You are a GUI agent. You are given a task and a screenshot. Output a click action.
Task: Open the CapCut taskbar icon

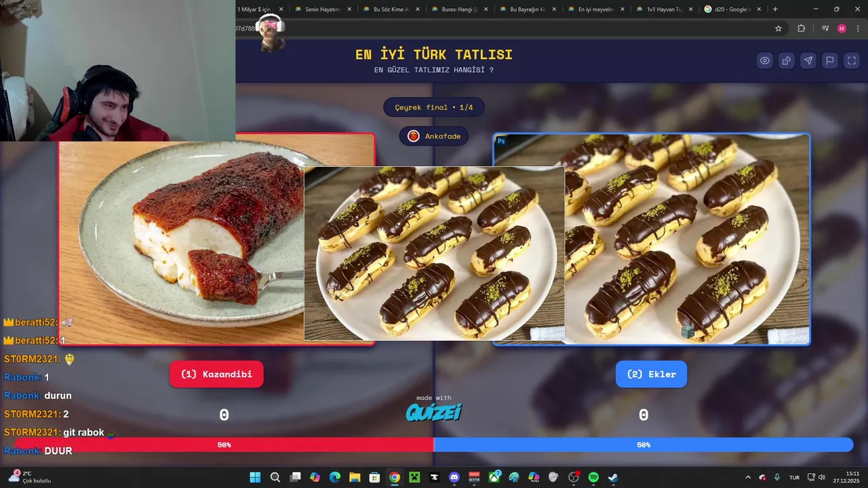(x=434, y=477)
